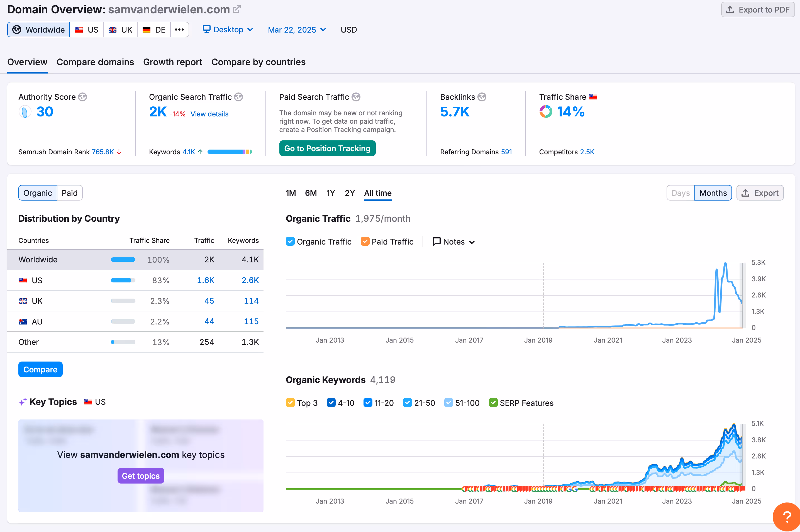This screenshot has height=532, width=800.
Task: Toggle the Paid Traffic checkbox
Action: 365,241
